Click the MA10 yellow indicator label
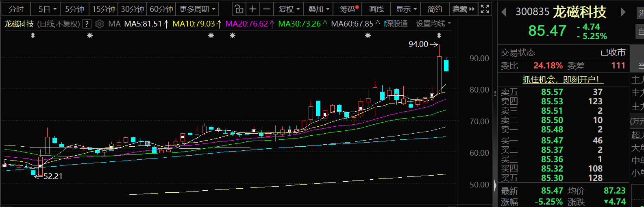The width and height of the screenshot is (644, 207). 194,24
